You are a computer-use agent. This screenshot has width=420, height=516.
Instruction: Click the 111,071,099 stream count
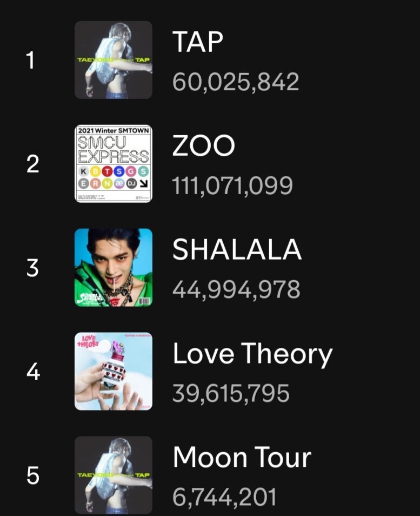point(232,186)
